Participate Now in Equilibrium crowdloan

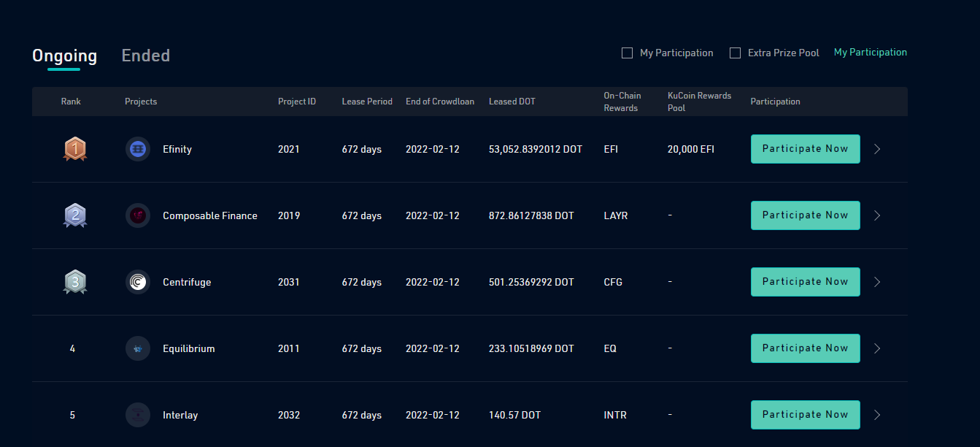(806, 348)
